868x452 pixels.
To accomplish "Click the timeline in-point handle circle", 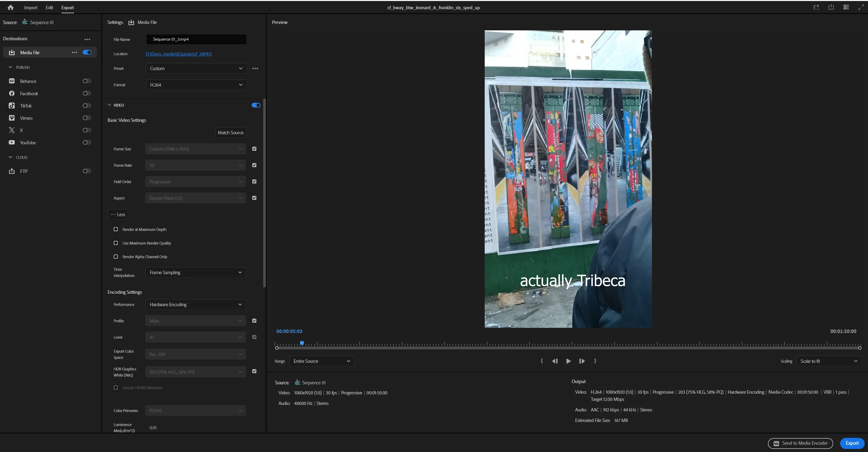I will [x=277, y=348].
